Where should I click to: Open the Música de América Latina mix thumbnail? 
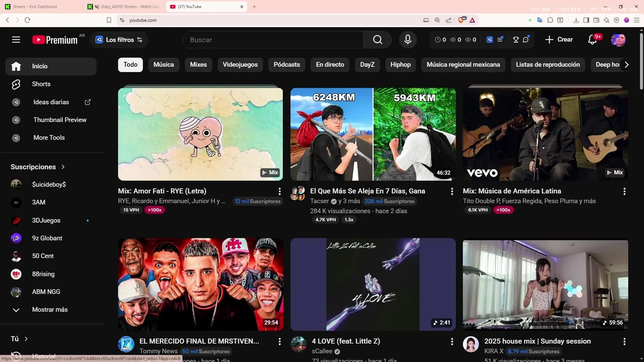click(x=545, y=134)
